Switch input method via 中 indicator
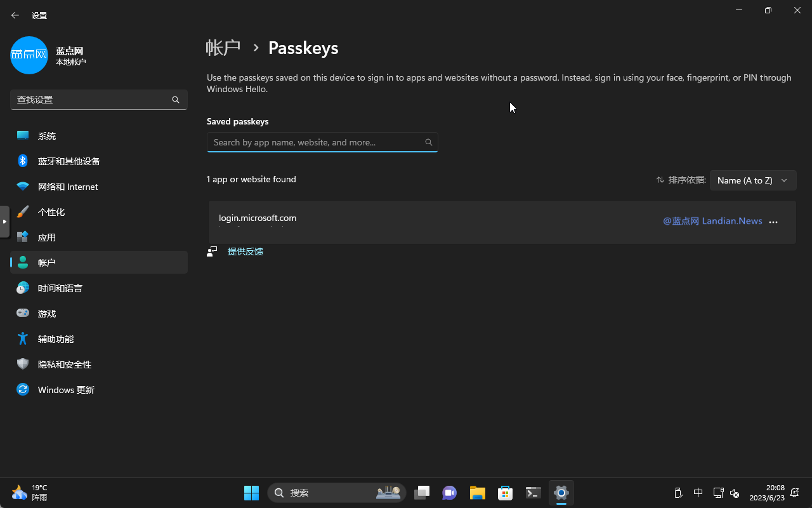The height and width of the screenshot is (508, 812). pos(698,493)
